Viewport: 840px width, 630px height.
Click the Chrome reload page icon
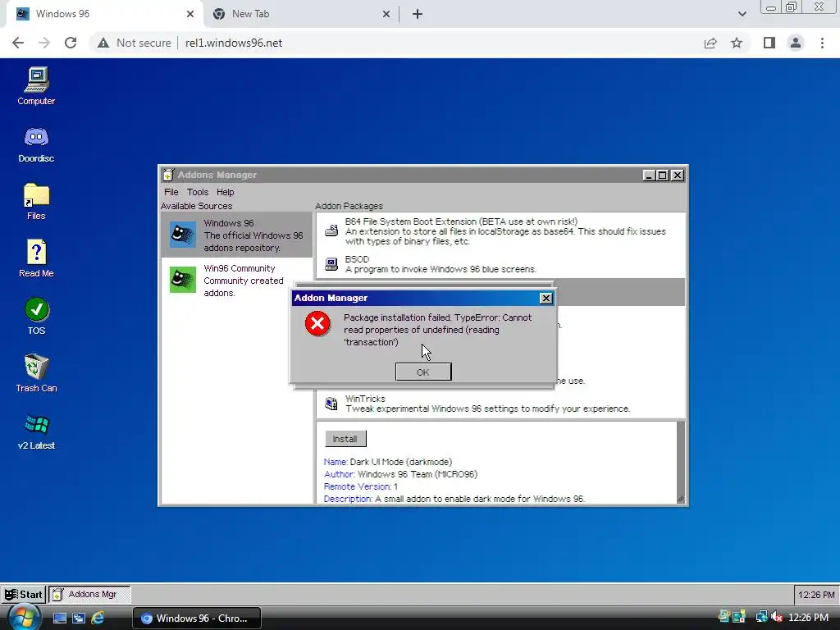pos(71,43)
